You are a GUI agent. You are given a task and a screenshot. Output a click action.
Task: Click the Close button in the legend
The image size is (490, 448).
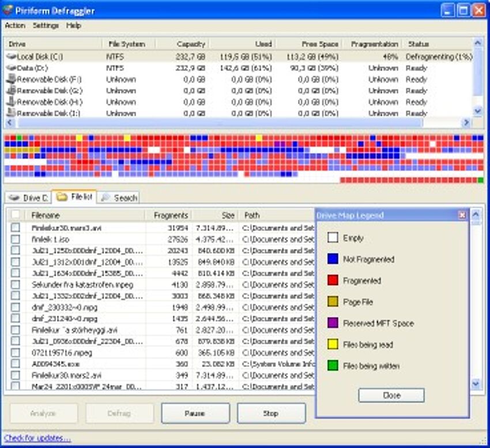coord(391,395)
